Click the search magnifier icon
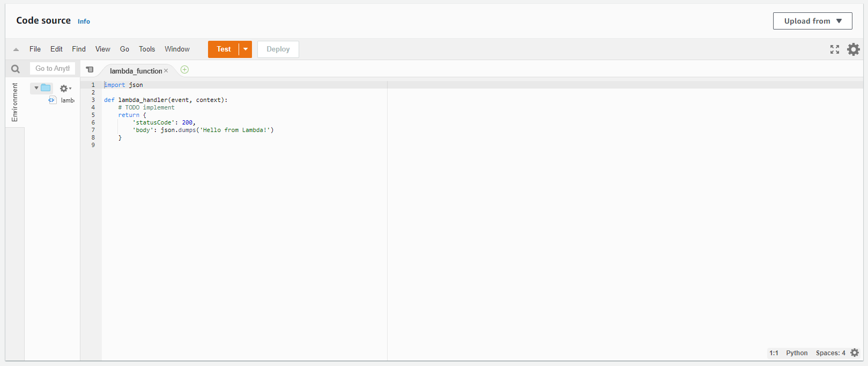868x366 pixels. (x=16, y=69)
